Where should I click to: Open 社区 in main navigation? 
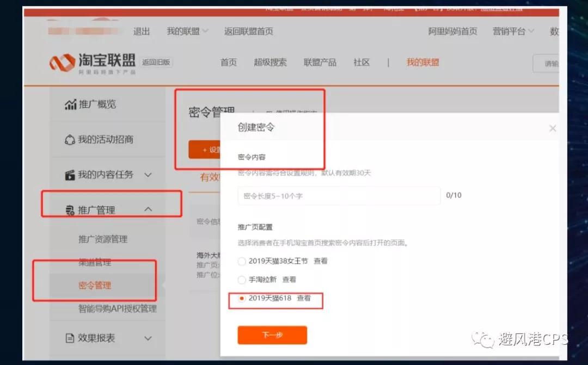point(362,62)
